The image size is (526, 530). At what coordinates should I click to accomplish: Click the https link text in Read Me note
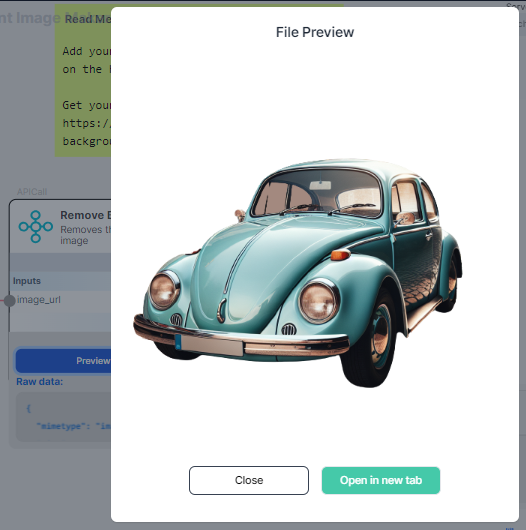click(x=87, y=123)
